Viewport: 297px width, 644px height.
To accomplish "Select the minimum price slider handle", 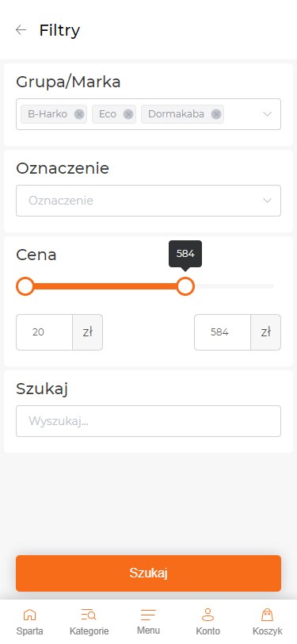I will coord(25,286).
